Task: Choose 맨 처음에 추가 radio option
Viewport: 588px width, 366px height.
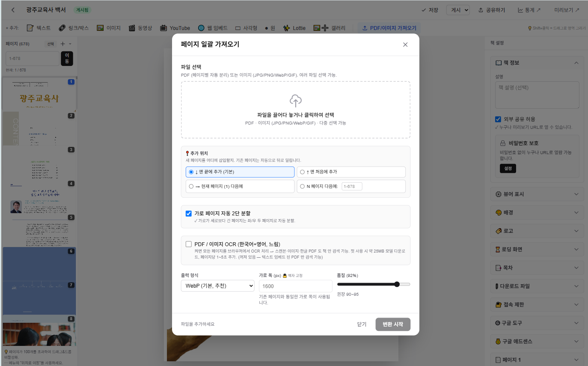Action: point(351,172)
